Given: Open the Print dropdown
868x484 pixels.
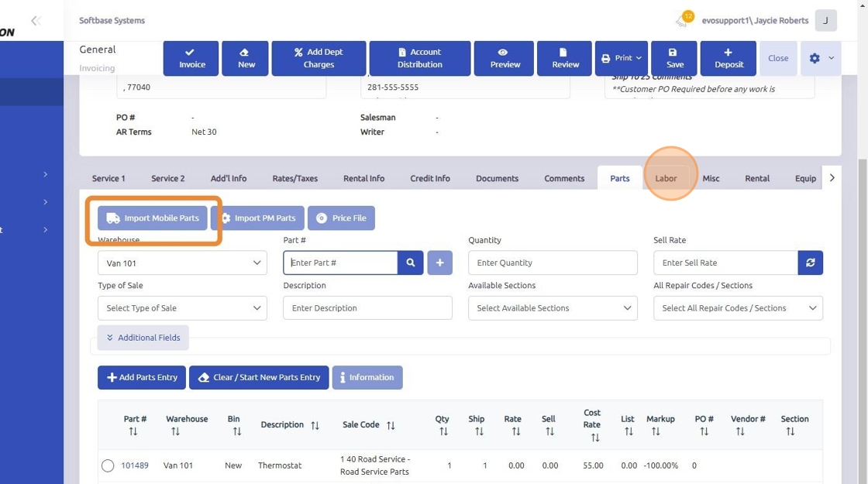Looking at the screenshot, I should pyautogui.click(x=622, y=58).
